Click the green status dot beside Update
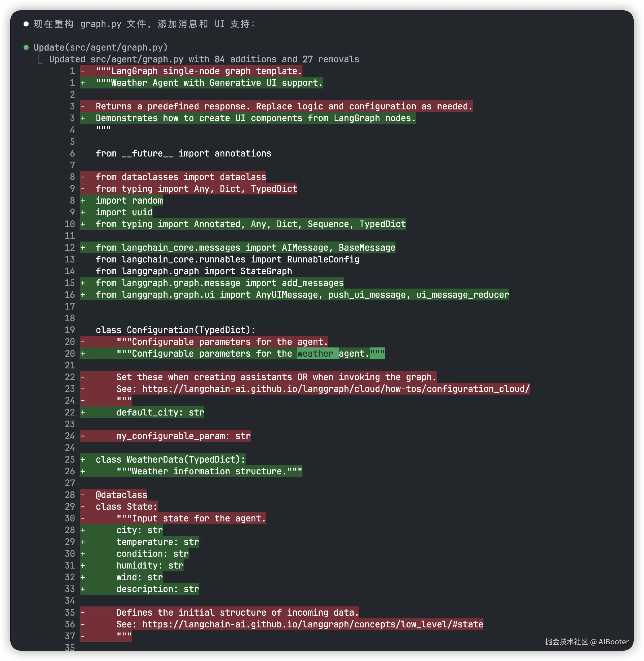 click(26, 47)
